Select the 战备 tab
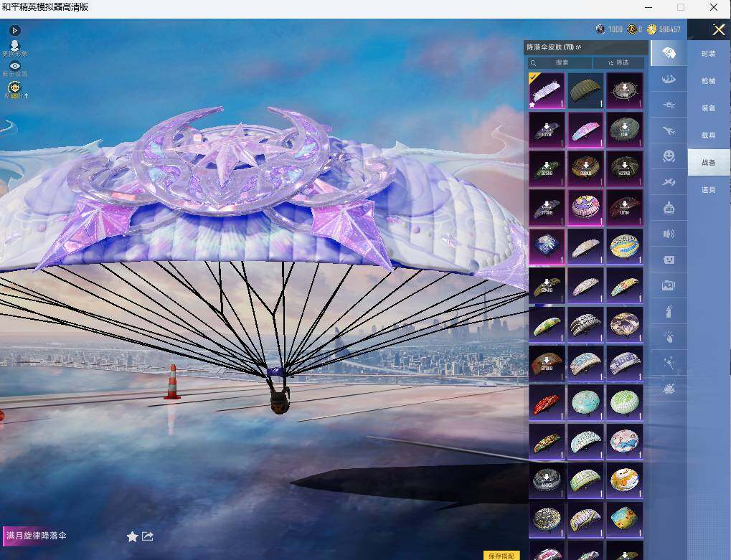 pos(709,163)
